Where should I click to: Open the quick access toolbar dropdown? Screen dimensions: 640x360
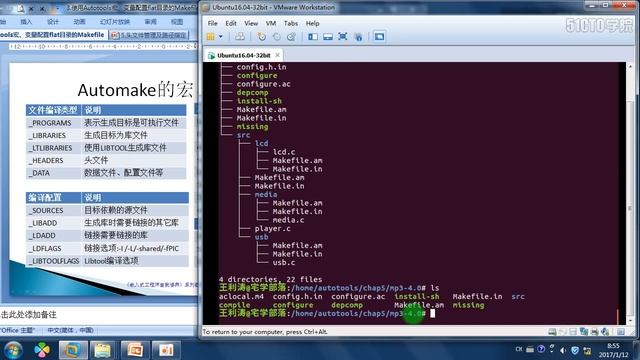click(x=58, y=8)
